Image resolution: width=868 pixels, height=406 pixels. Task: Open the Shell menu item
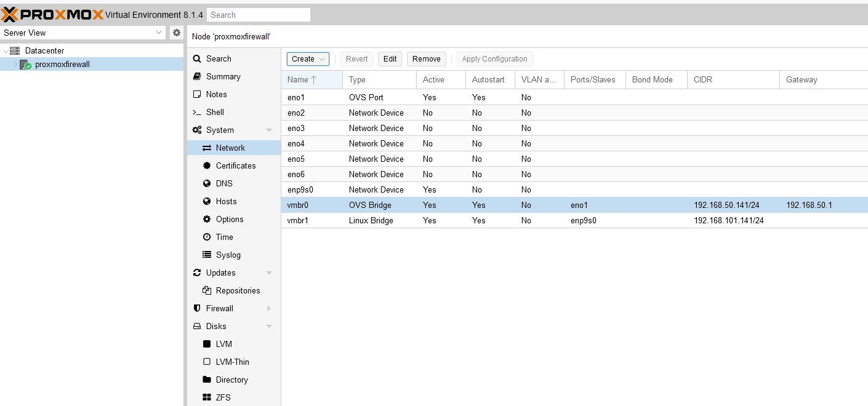coord(234,112)
